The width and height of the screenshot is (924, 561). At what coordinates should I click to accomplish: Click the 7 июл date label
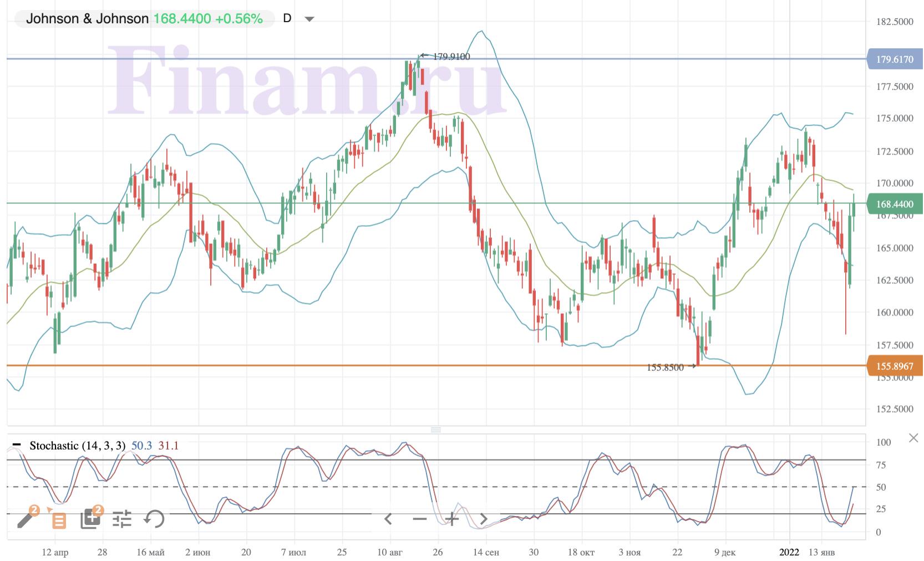(x=293, y=552)
